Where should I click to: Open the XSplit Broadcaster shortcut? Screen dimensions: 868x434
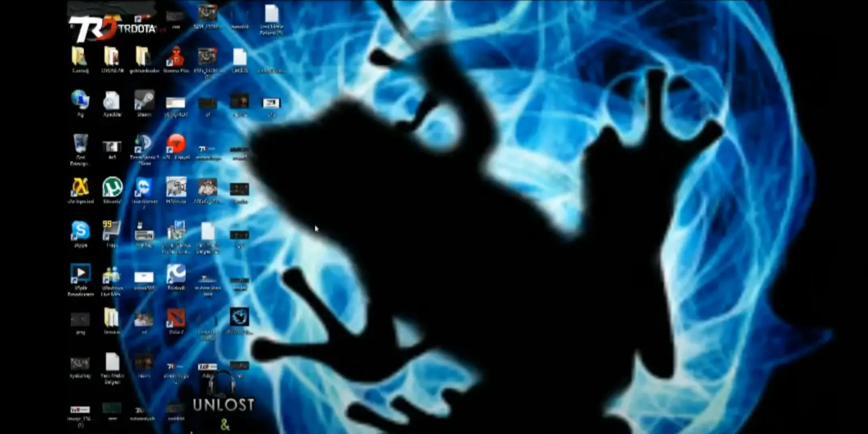click(80, 274)
